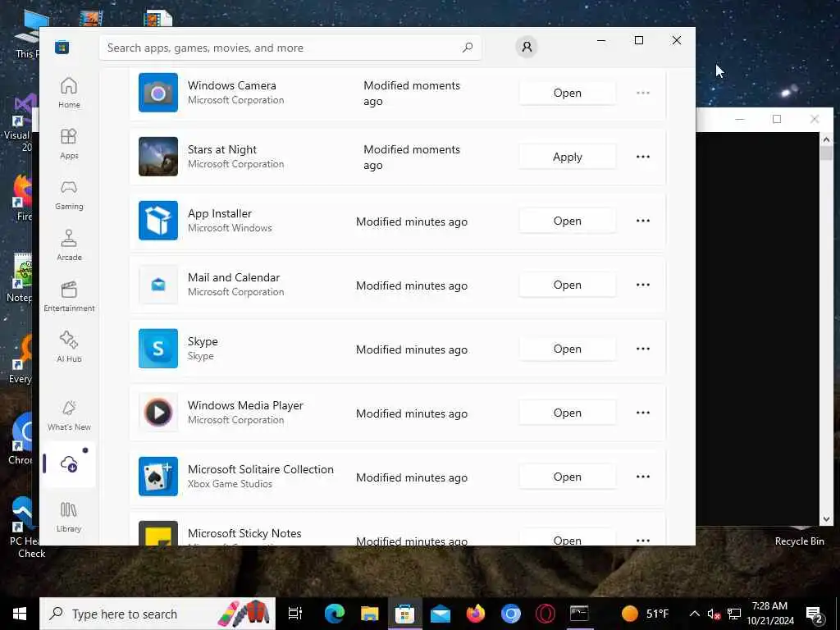
Task: Open Windows Media Player
Action: click(x=568, y=413)
